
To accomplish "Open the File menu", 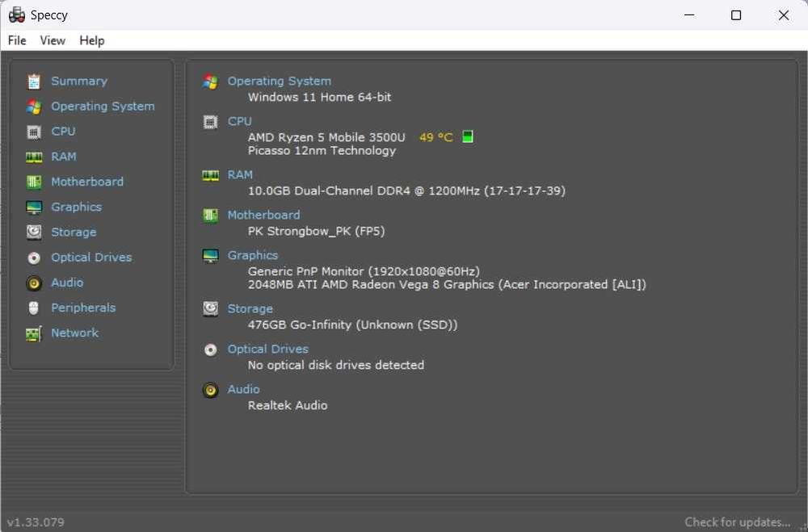I will 17,40.
